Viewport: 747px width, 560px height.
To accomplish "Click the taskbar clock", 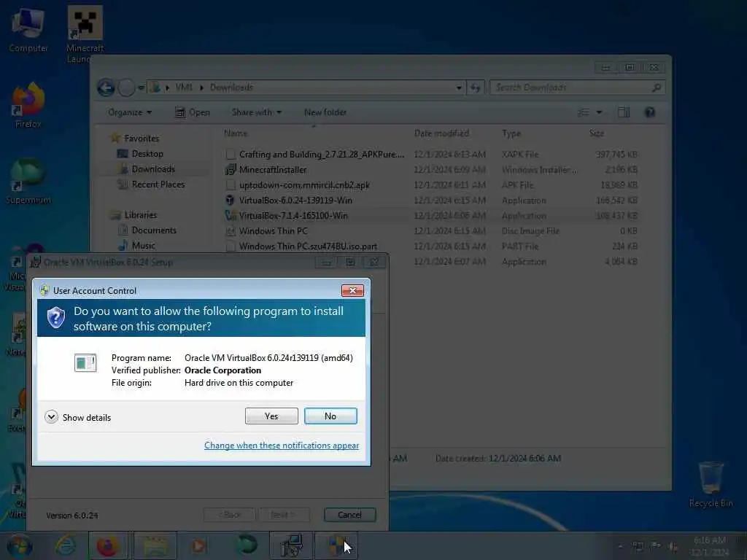I will [x=710, y=546].
